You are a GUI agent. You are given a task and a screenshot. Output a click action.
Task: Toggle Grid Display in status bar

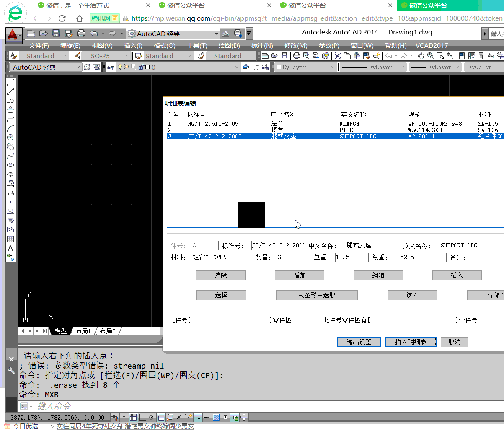133,417
